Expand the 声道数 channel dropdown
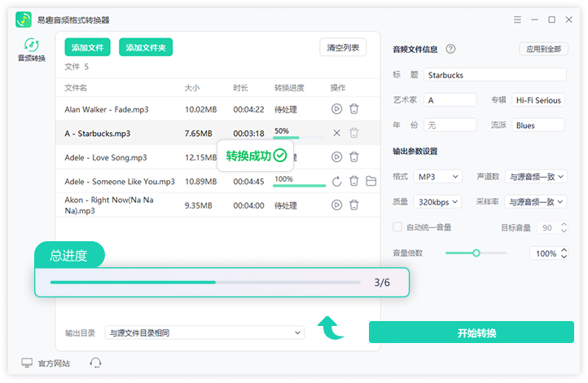 tap(537, 176)
